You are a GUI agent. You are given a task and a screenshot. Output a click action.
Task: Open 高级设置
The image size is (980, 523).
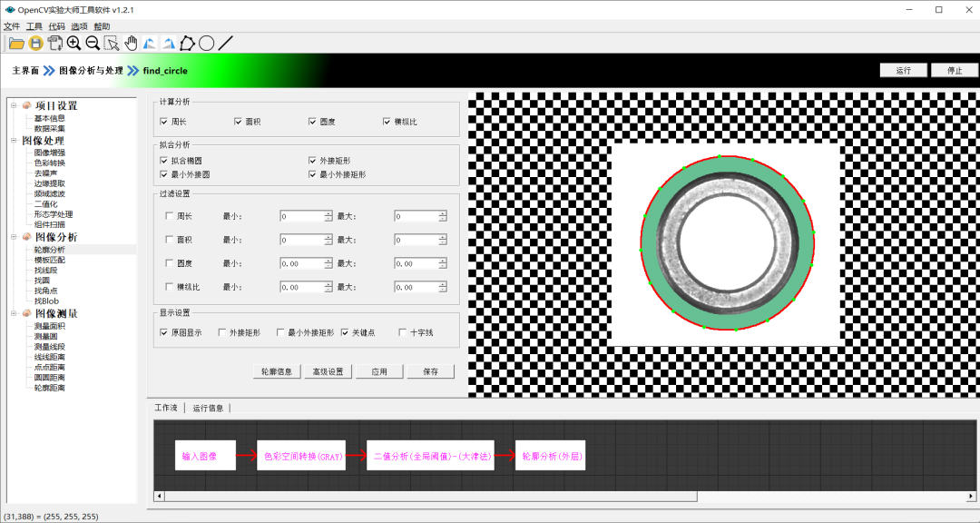point(328,371)
